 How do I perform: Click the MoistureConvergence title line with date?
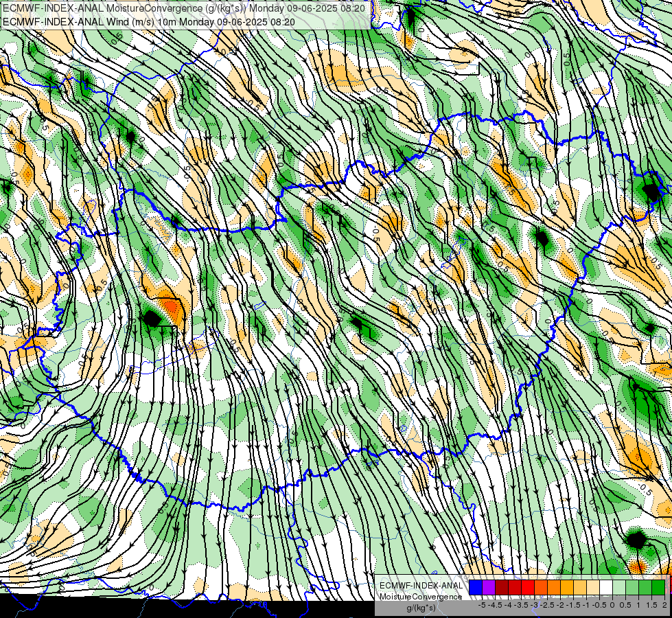[184, 8]
